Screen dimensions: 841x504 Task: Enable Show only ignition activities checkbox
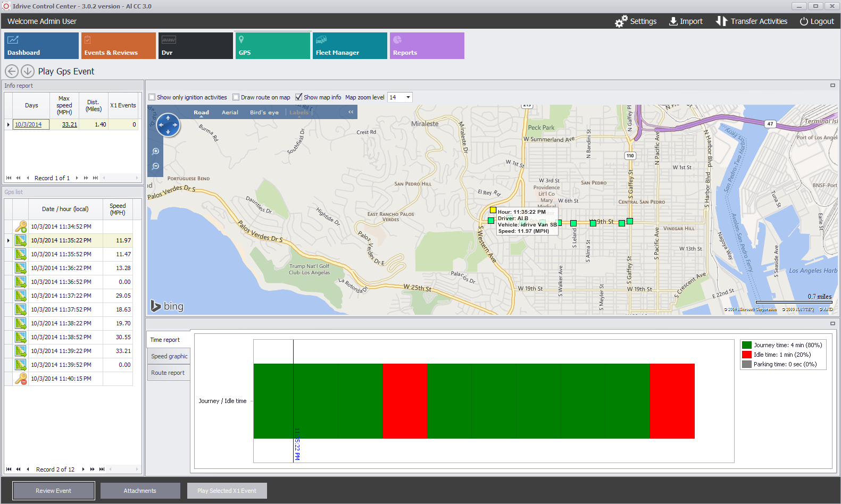[152, 97]
